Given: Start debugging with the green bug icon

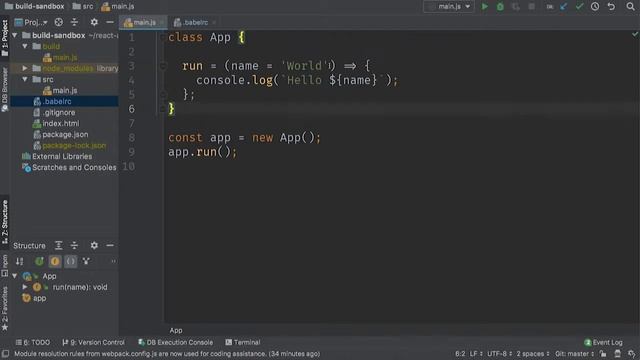Looking at the screenshot, I should tap(500, 7).
